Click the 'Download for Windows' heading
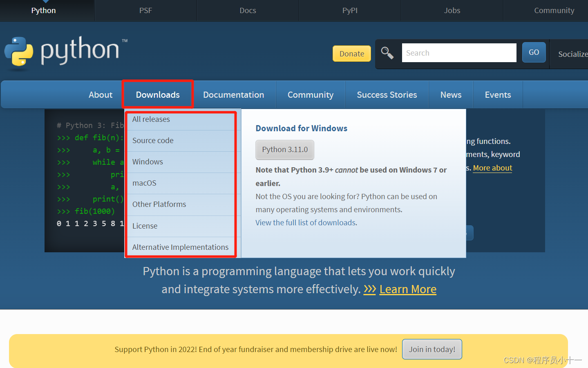This screenshot has width=588, height=368. click(x=302, y=128)
